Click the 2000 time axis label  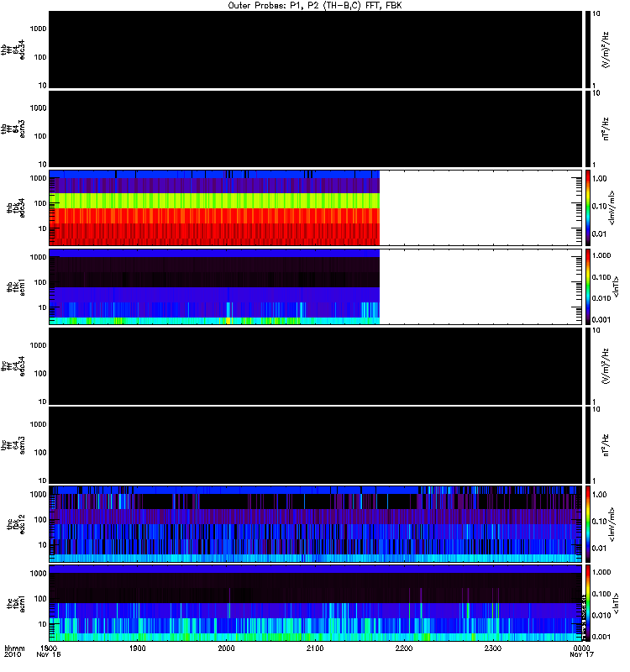click(226, 648)
